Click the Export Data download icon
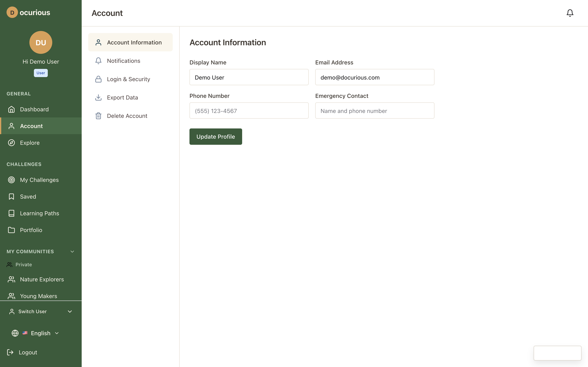This screenshot has width=588, height=367. 98,97
